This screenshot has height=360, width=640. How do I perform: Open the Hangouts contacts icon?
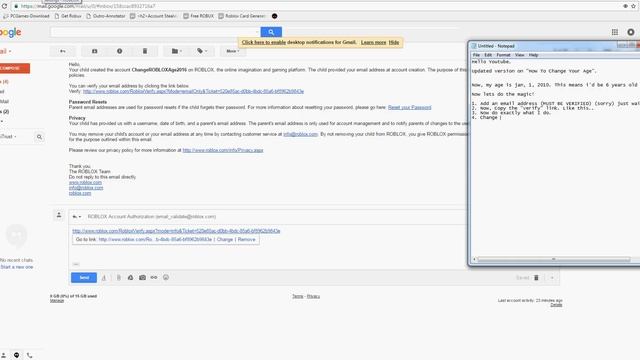3,355
